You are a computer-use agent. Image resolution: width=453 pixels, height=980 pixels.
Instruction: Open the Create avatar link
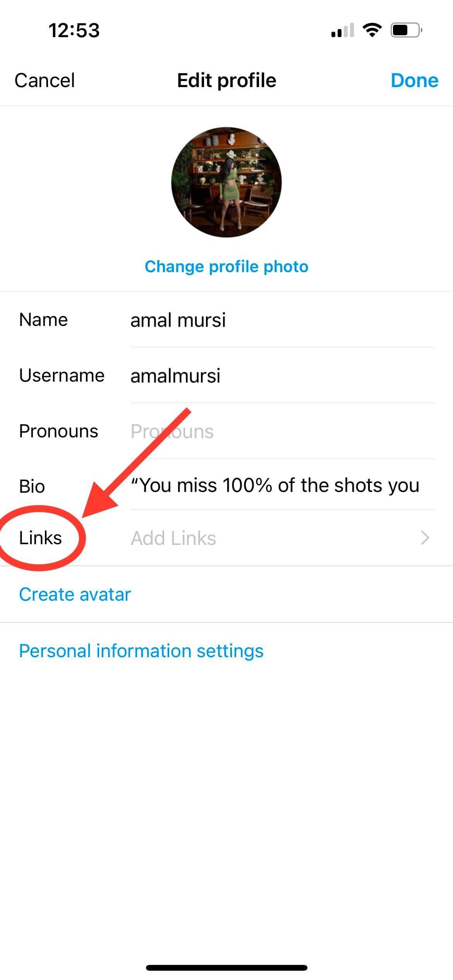[75, 595]
